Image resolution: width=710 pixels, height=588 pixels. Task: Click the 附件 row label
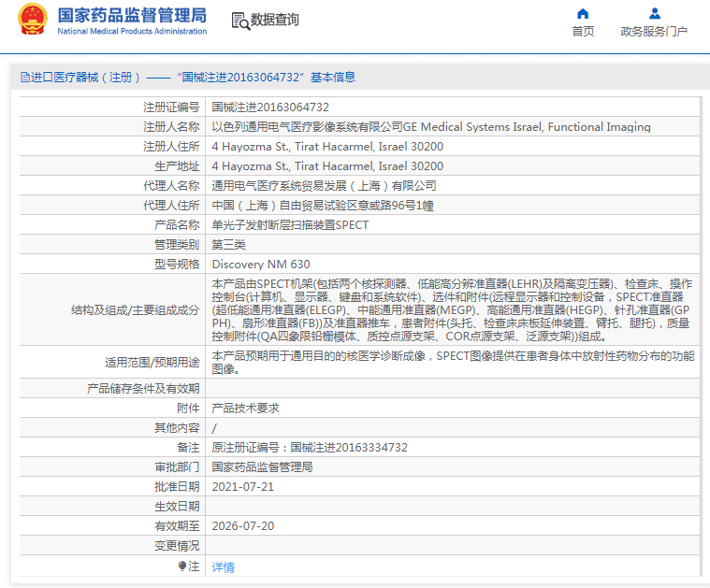pyautogui.click(x=188, y=409)
